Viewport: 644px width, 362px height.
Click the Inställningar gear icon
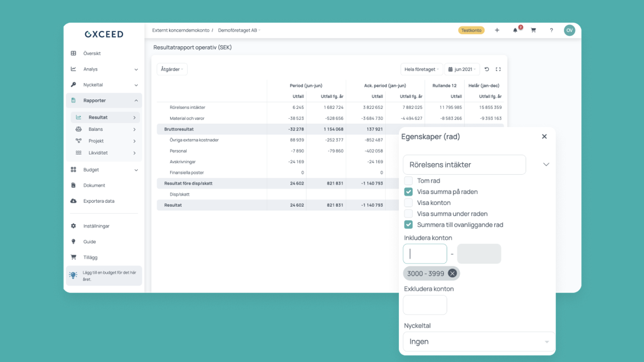tap(73, 226)
